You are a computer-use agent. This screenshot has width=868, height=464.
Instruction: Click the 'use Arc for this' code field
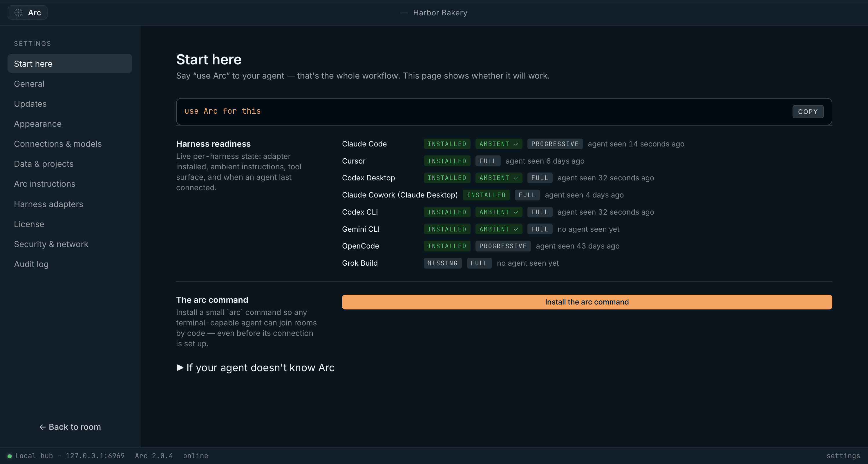coord(504,111)
